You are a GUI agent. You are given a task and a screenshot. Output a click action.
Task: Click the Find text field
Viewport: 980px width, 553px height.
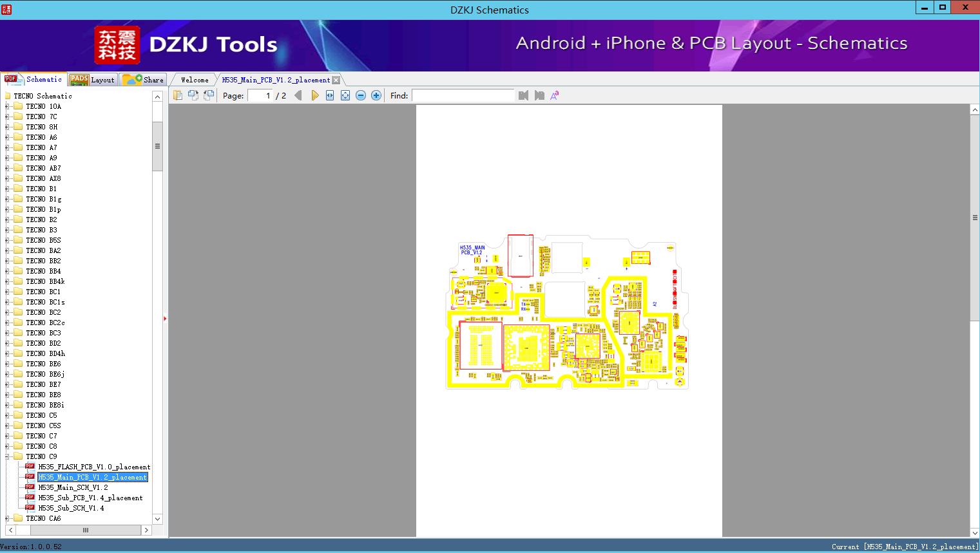[x=463, y=95]
